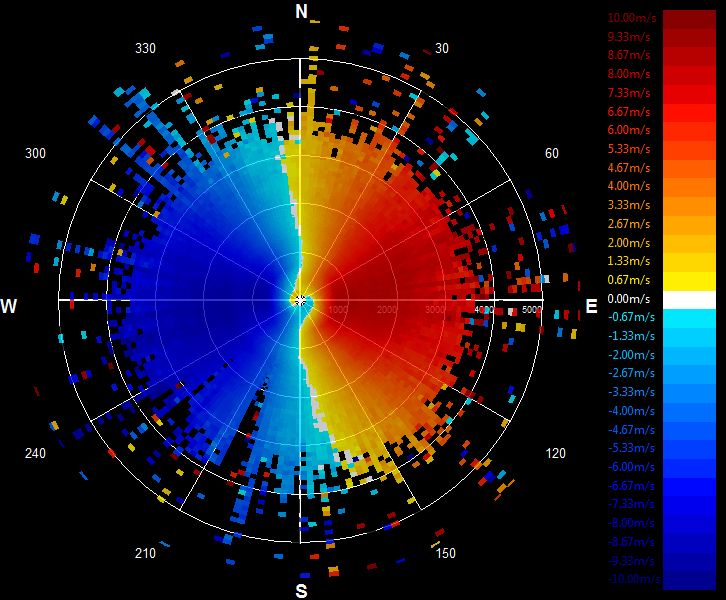This screenshot has width=726, height=600.
Task: Click the -4.00m/s legend label
Action: (x=631, y=411)
